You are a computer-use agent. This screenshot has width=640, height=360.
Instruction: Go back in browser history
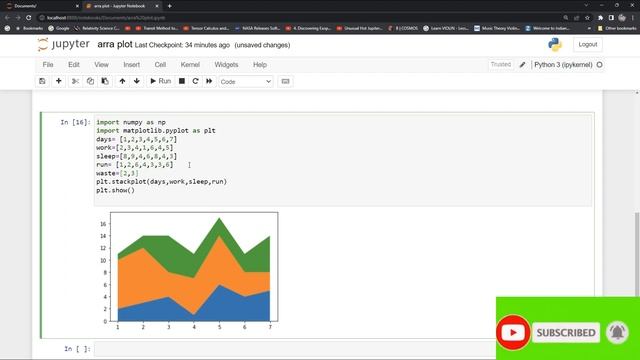pos(7,18)
